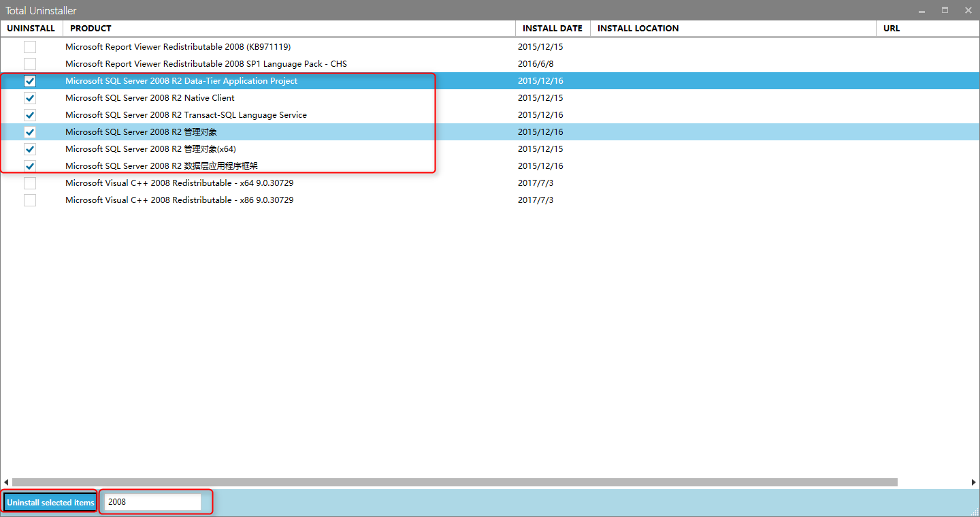Click right arrow of horizontal scrollbar

point(973,482)
